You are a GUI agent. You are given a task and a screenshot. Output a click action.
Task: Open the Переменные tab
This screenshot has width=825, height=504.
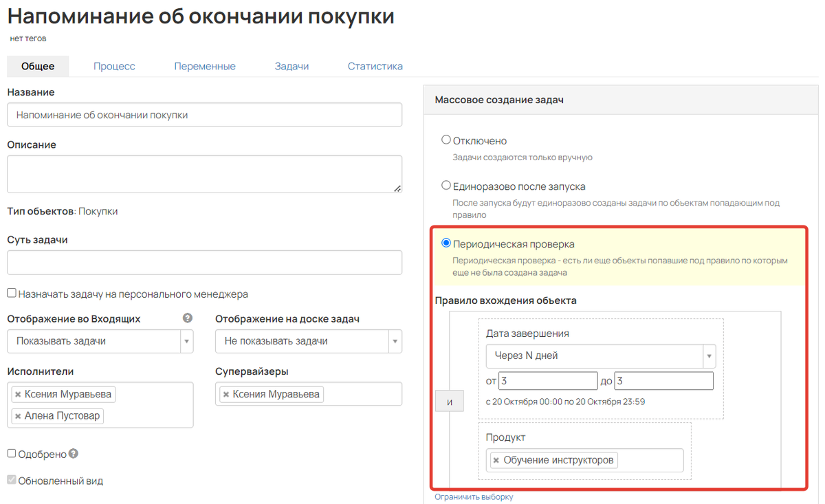205,67
